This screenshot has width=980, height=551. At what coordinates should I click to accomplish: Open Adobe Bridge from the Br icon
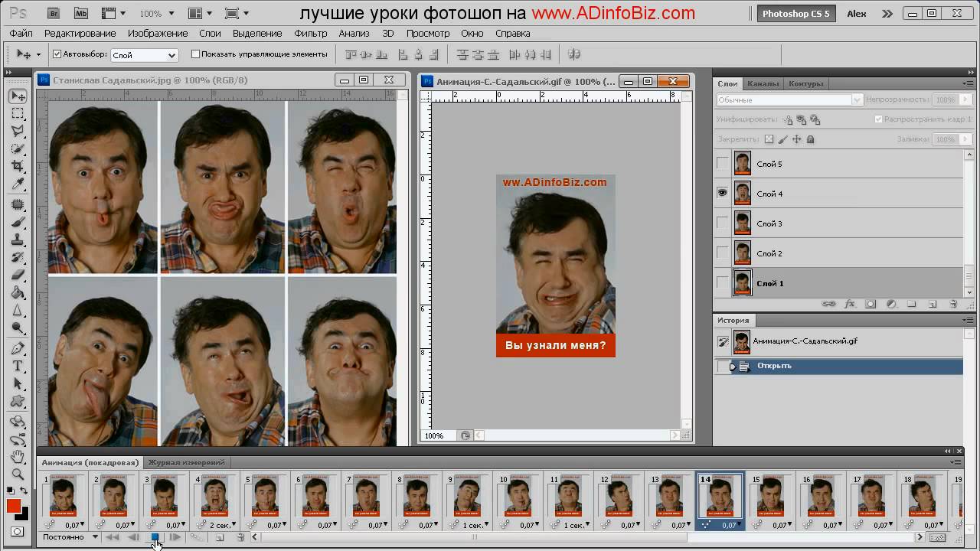point(54,14)
